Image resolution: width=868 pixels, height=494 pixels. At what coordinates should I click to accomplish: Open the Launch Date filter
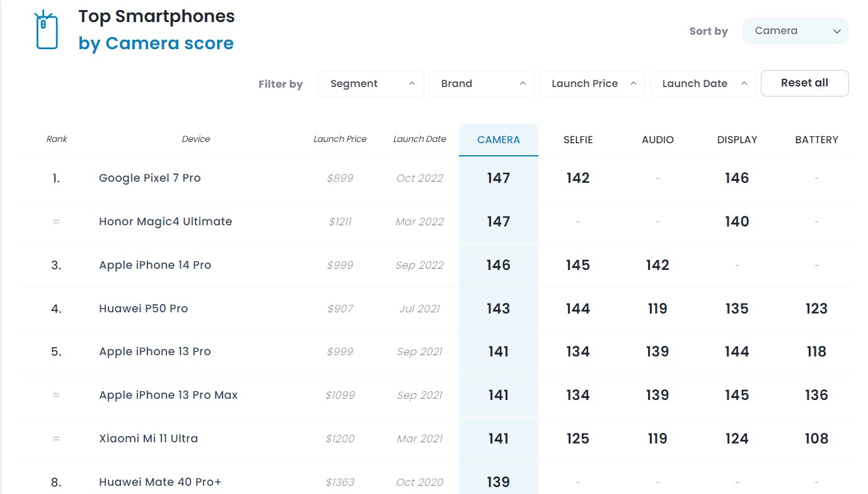[702, 84]
